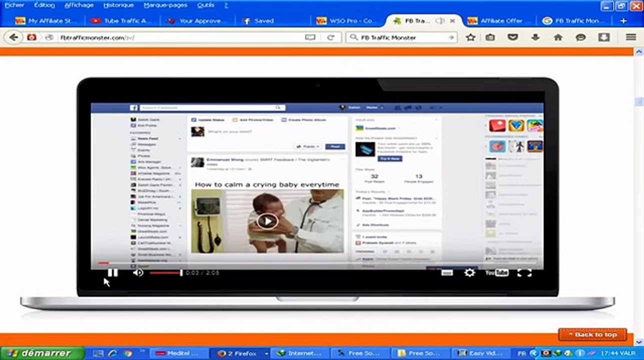Image resolution: width=644 pixels, height=360 pixels.
Task: Click red extension icon beside back button
Action: point(32,37)
